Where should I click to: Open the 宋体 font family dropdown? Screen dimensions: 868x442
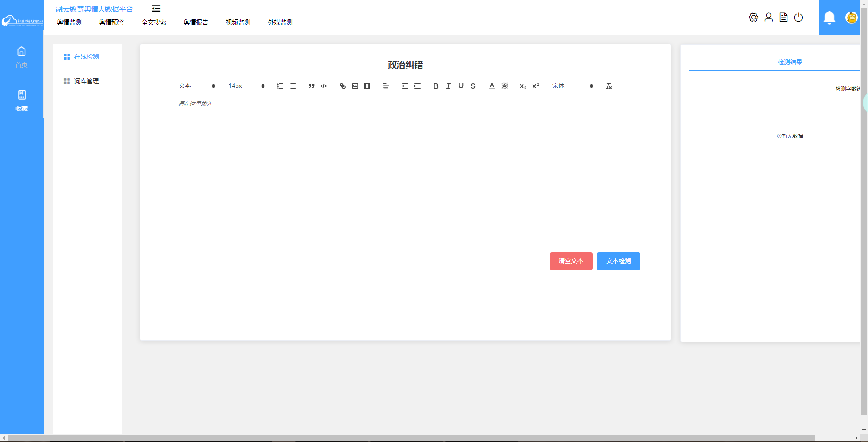pos(572,86)
